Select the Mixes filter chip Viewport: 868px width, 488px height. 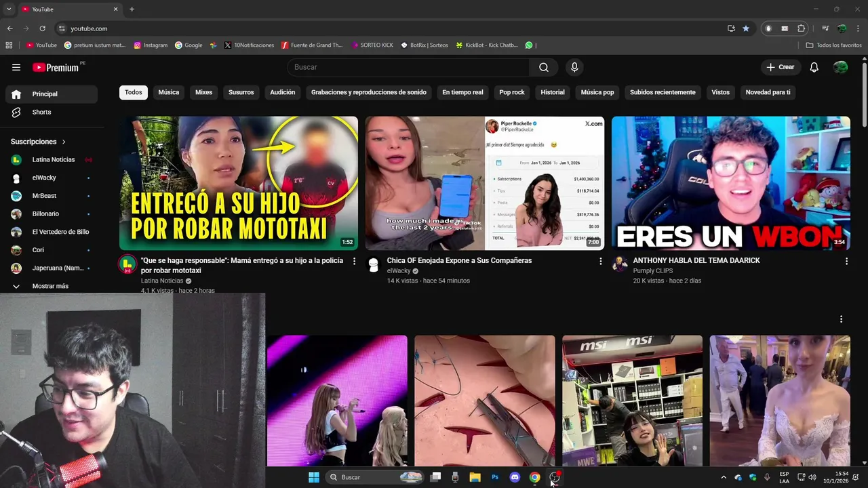204,92
